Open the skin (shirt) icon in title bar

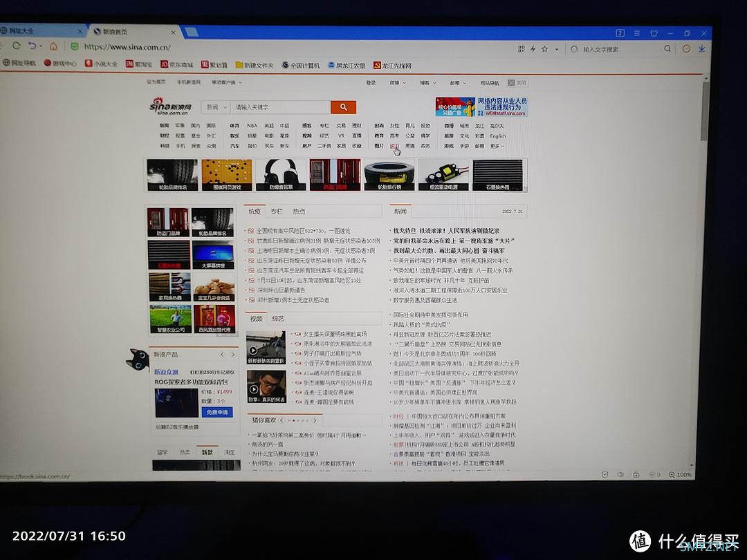pos(654,33)
